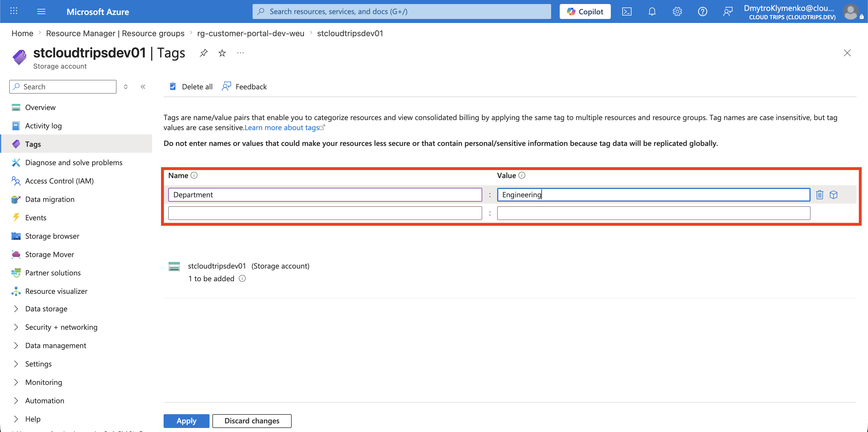This screenshot has height=432, width=868.
Task: Click Feedback in the toolbar
Action: point(244,87)
